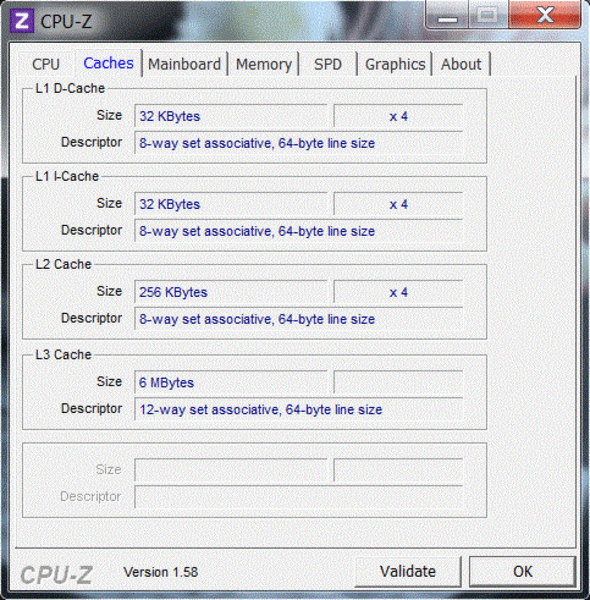Click the Validate button
Image resolution: width=590 pixels, height=600 pixels.
408,572
